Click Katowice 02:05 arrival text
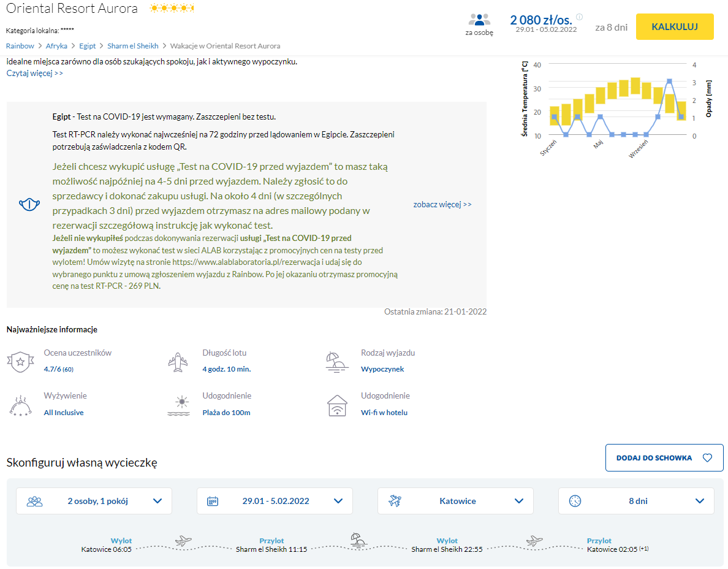The height and width of the screenshot is (569, 728). (x=612, y=549)
